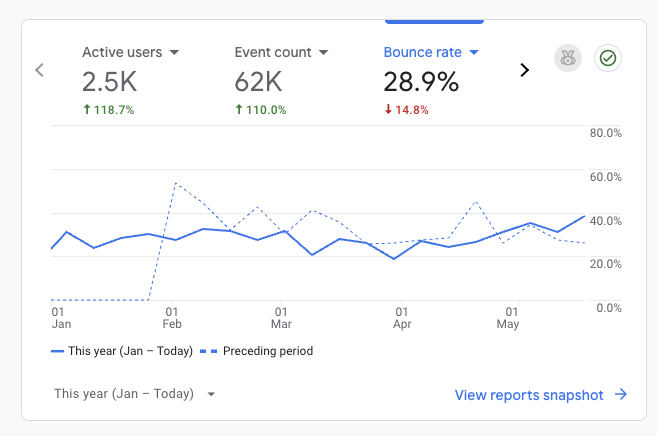Click the green up arrow under Event count
The image size is (657, 436).
(239, 110)
